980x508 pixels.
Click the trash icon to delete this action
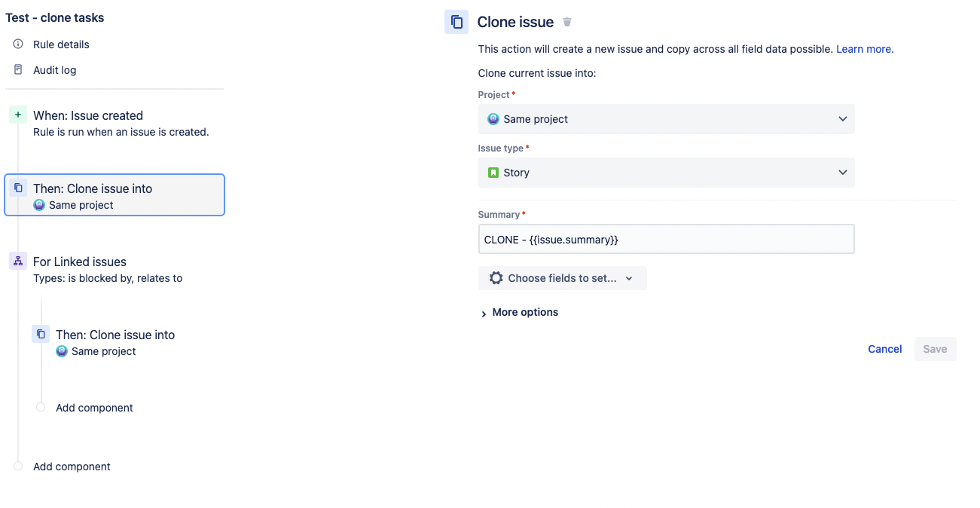tap(566, 22)
